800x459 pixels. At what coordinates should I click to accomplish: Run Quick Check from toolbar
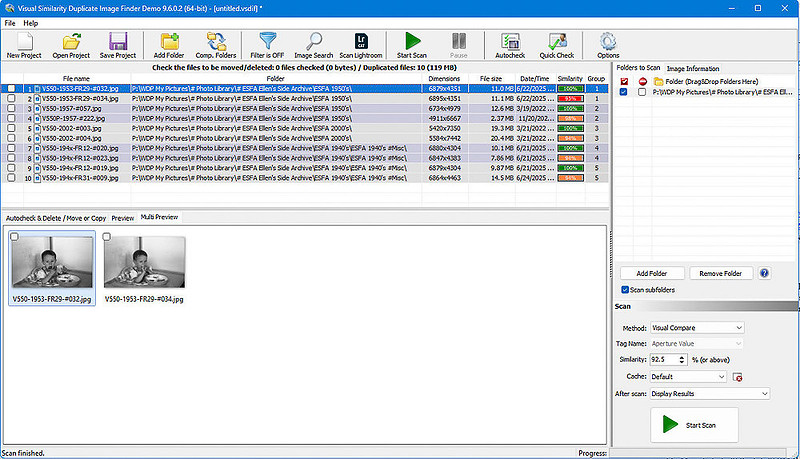coord(557,42)
